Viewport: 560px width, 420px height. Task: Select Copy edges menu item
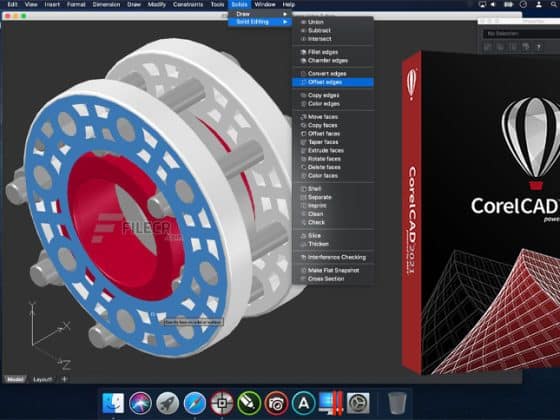tap(333, 95)
